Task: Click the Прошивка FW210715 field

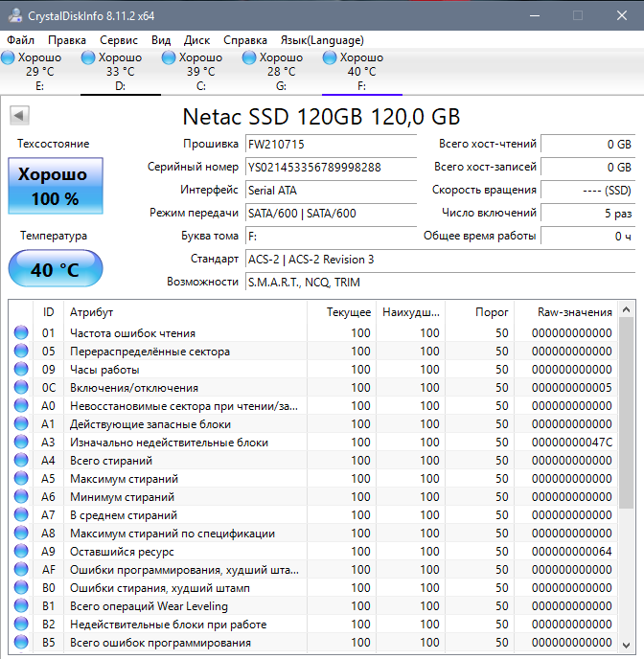Action: pos(331,144)
